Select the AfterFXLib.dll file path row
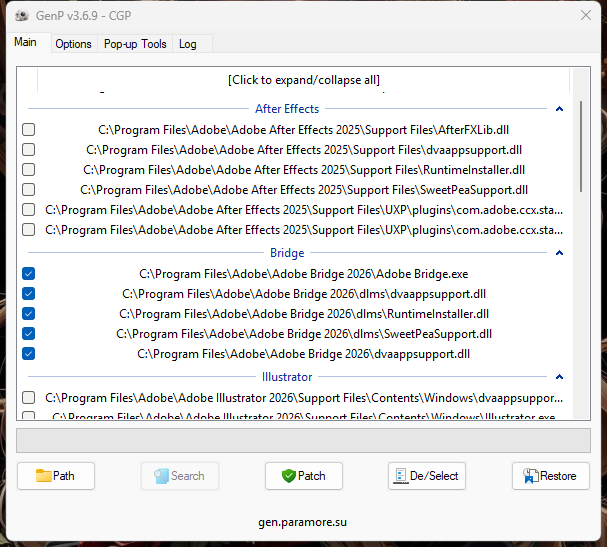Screen dimensions: 607x547 click(x=304, y=130)
